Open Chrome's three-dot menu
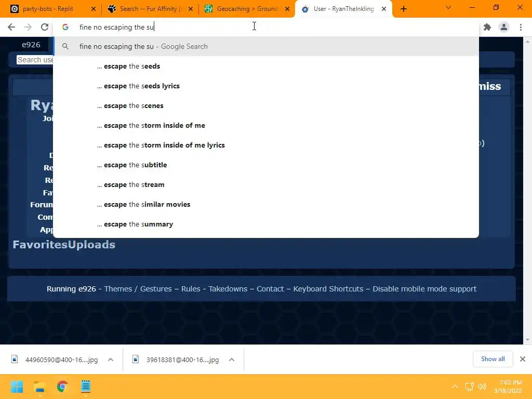Screen dimensions: 532x399 [x=521, y=27]
